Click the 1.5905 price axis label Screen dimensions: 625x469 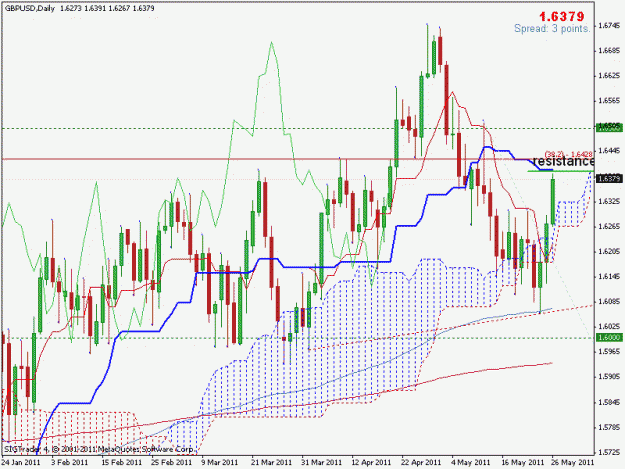pos(609,377)
